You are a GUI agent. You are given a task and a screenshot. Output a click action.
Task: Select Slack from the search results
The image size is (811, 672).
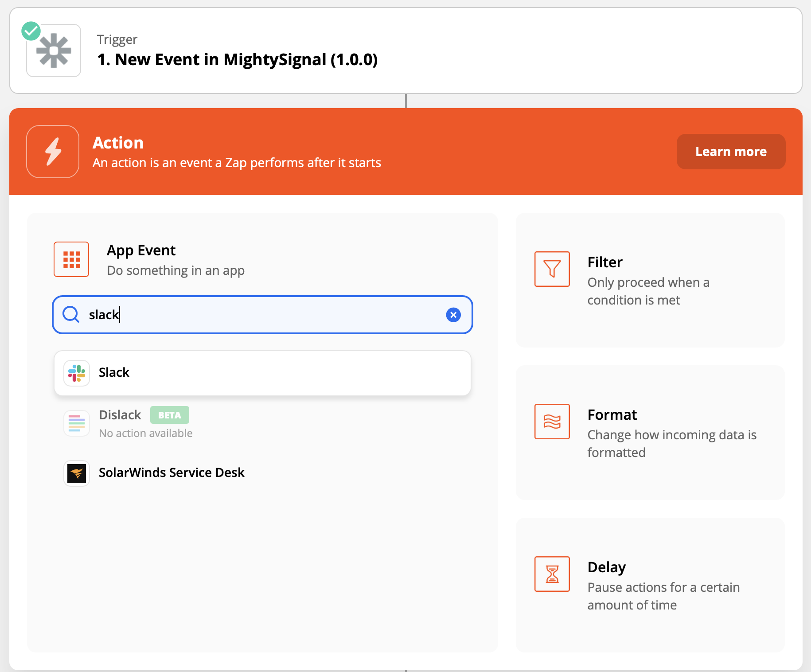[262, 373]
